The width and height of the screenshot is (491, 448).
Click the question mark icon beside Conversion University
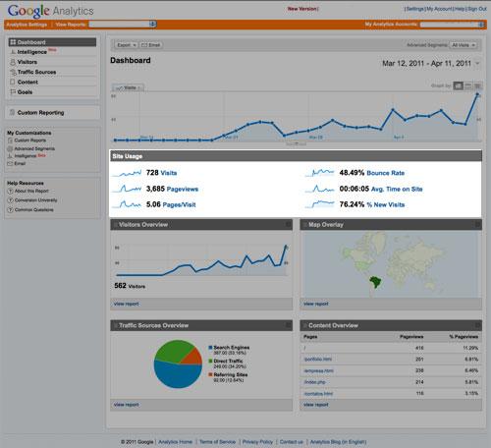point(10,200)
